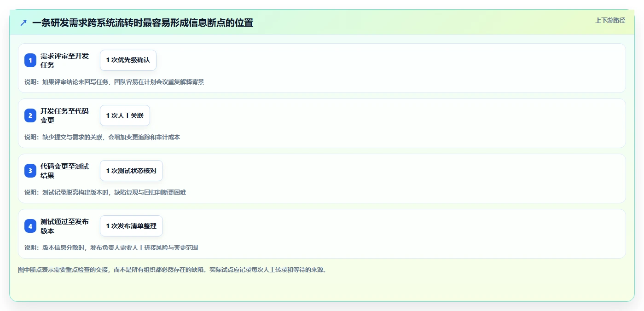The image size is (644, 311).
Task: Click the footer text starting 图中断点表示
Action: click(x=172, y=270)
